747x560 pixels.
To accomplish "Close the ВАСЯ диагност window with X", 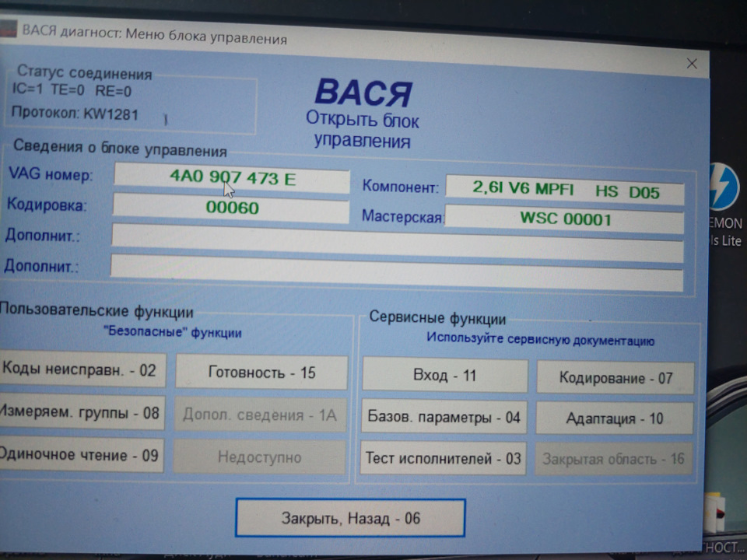I will (x=692, y=63).
